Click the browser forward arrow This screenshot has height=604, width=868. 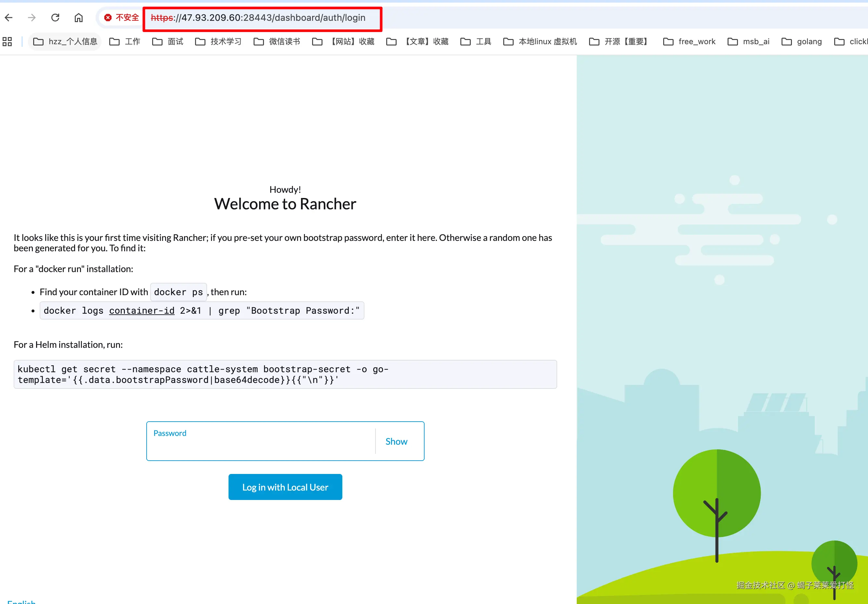(x=32, y=18)
